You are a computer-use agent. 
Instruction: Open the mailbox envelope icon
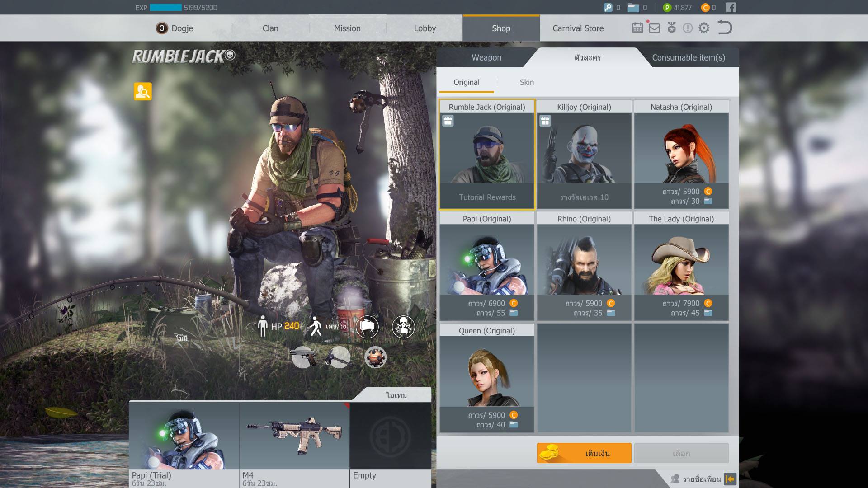[654, 28]
